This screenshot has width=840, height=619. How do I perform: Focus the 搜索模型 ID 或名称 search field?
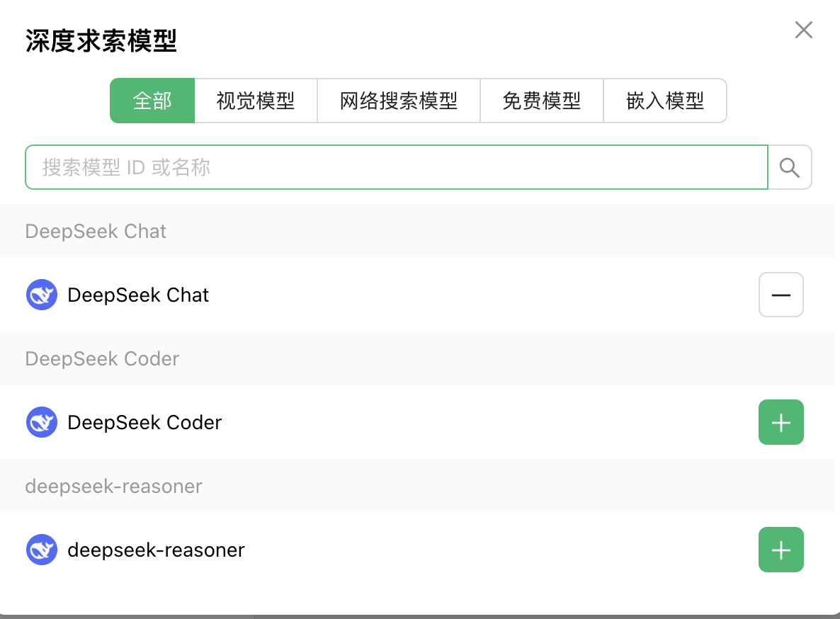(x=397, y=167)
